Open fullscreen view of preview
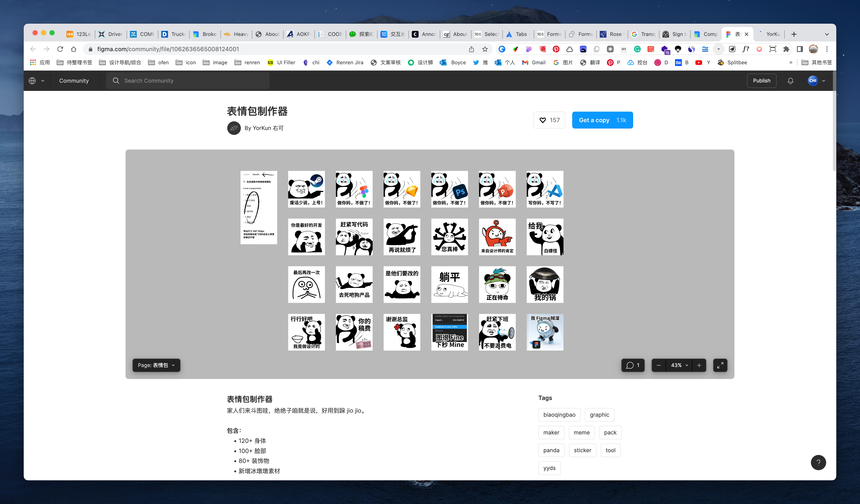The width and height of the screenshot is (860, 504). [x=720, y=365]
